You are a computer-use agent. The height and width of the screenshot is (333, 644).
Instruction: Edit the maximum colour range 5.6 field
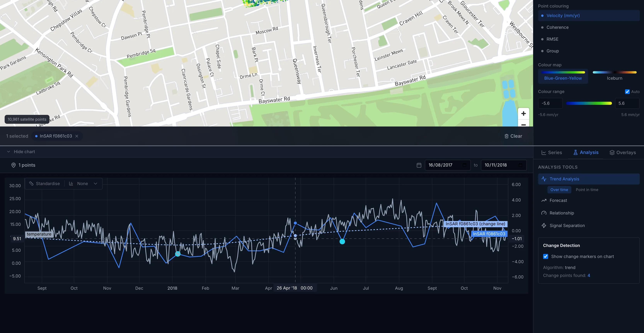(627, 103)
